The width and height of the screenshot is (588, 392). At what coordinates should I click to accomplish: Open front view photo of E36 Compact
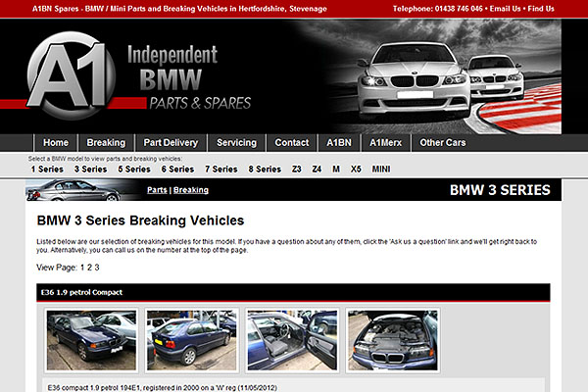(91, 340)
